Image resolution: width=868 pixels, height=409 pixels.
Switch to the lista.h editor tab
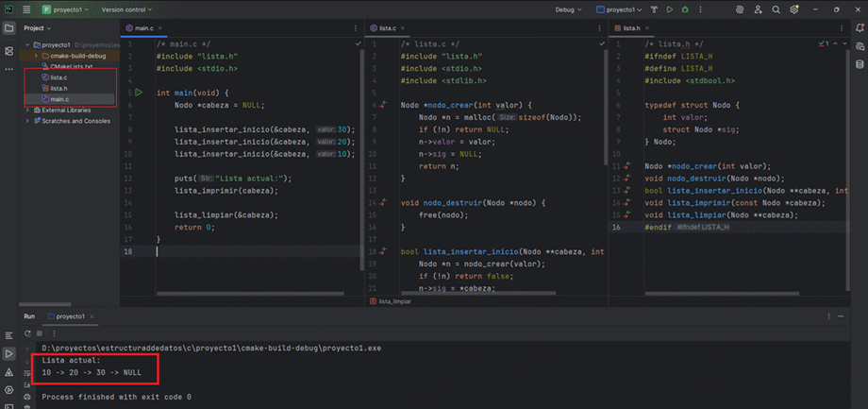coord(632,29)
